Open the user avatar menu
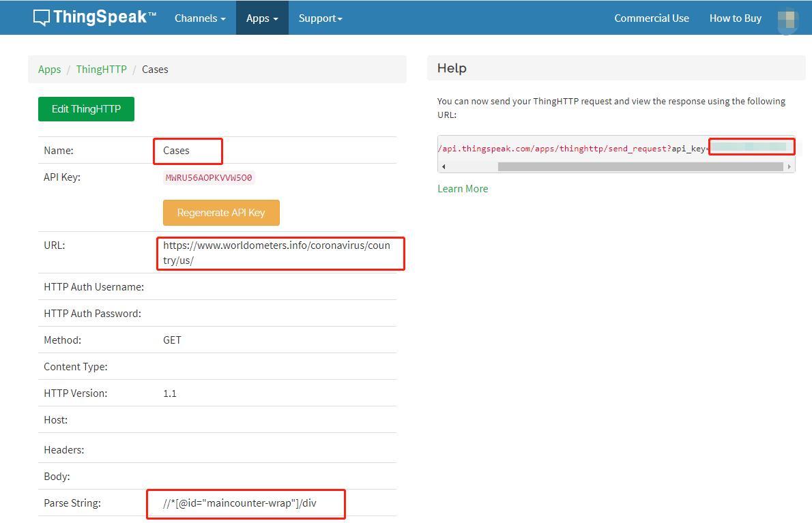This screenshot has height=523, width=812. click(787, 22)
